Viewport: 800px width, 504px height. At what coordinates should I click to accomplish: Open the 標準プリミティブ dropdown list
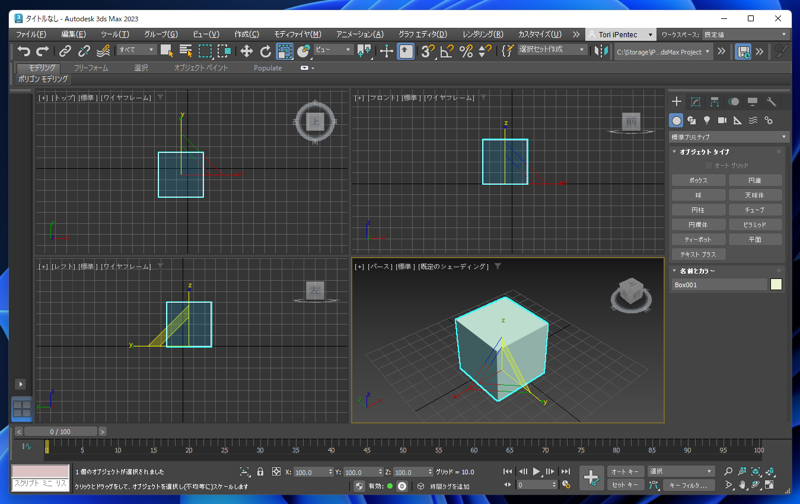coord(727,137)
